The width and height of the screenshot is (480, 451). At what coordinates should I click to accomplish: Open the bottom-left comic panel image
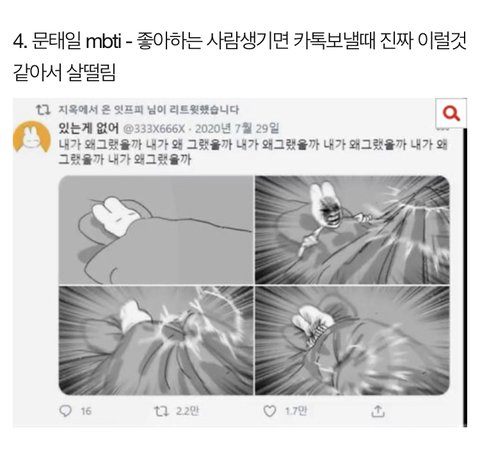coord(156,341)
